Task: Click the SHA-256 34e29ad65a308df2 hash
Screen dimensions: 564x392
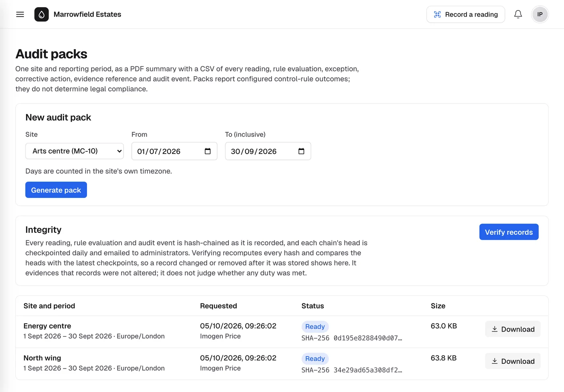Action: [352, 370]
